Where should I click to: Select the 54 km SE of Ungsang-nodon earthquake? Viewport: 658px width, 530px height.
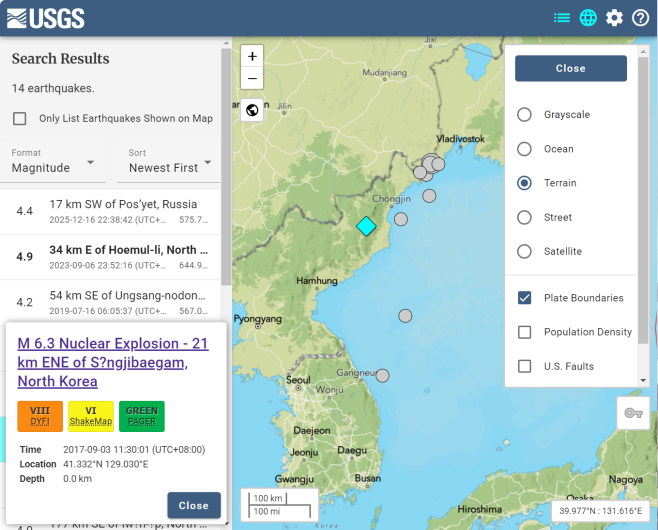tap(110, 301)
